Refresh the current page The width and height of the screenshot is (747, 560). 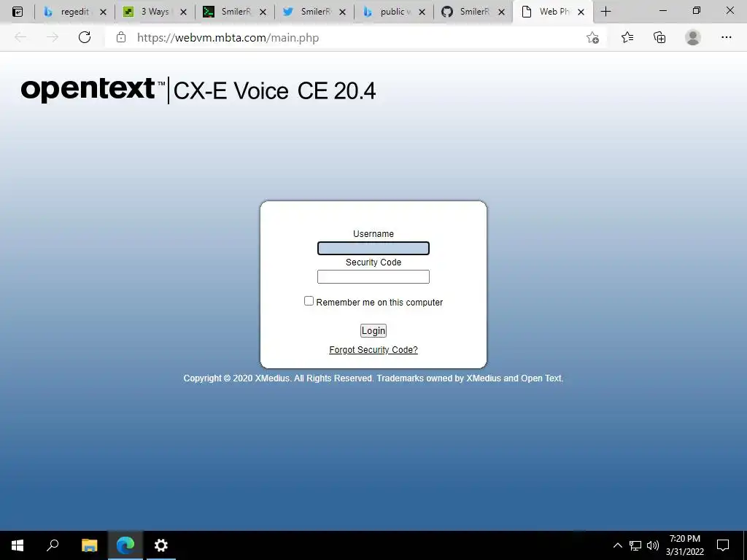coord(85,37)
